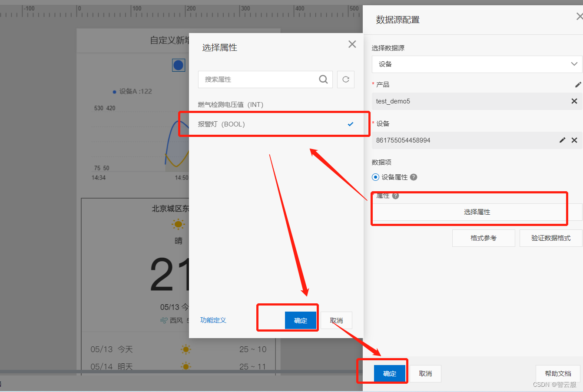The width and height of the screenshot is (583, 392).
Task: Confirm the 数据源配置 panel
Action: (390, 374)
